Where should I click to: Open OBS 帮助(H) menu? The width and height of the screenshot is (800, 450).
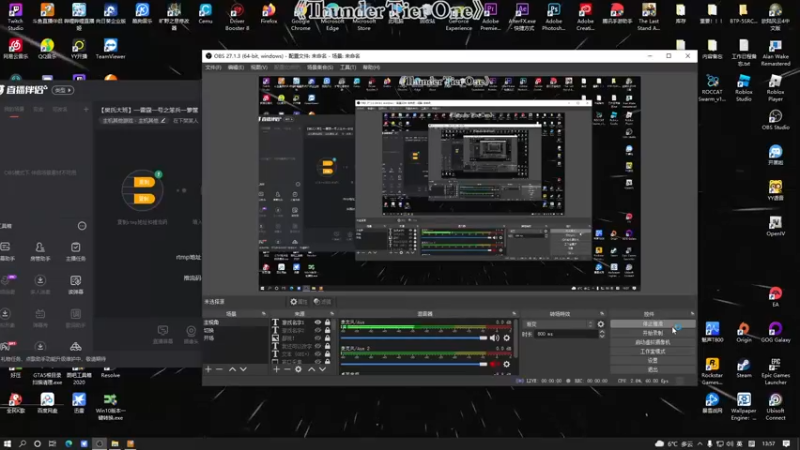[371, 67]
